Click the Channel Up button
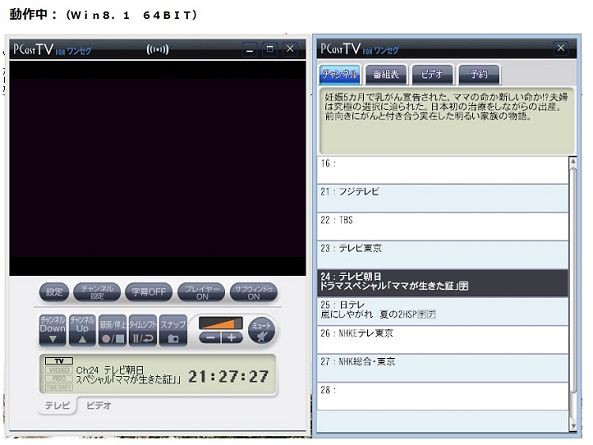The image size is (593, 445). [x=82, y=330]
